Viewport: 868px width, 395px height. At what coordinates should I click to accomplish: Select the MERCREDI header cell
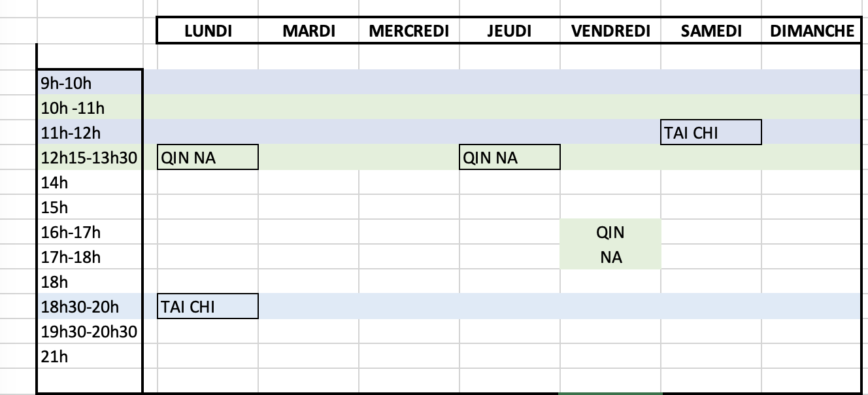[x=409, y=31]
